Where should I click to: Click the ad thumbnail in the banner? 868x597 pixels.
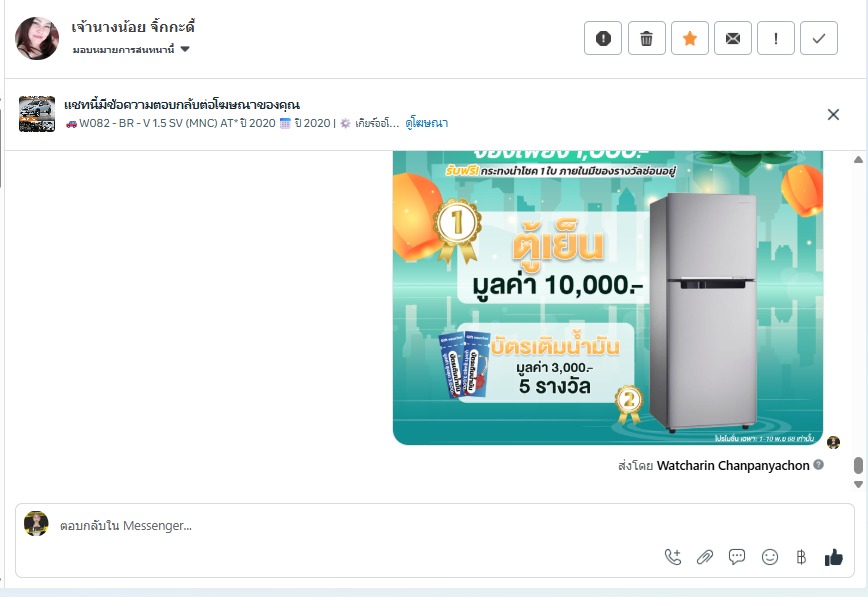click(x=37, y=114)
